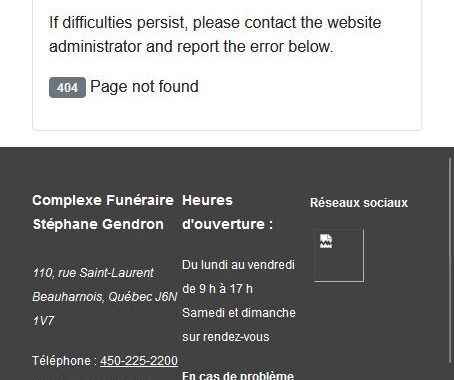Click the 'Du lundi au vendredi' text

coord(238,265)
